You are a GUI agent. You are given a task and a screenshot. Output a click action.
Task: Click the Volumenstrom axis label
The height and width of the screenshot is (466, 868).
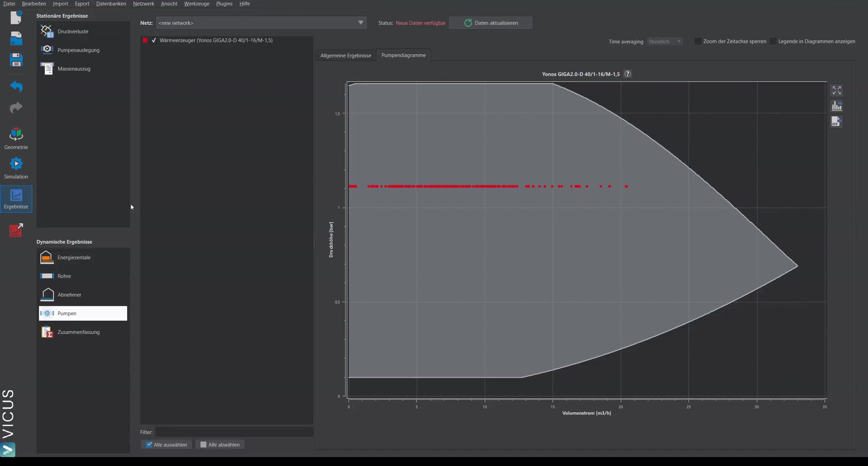pos(586,413)
